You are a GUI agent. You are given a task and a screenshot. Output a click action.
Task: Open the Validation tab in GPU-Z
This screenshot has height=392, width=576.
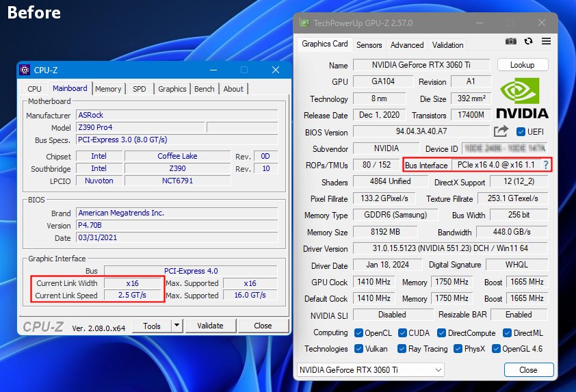pos(447,45)
